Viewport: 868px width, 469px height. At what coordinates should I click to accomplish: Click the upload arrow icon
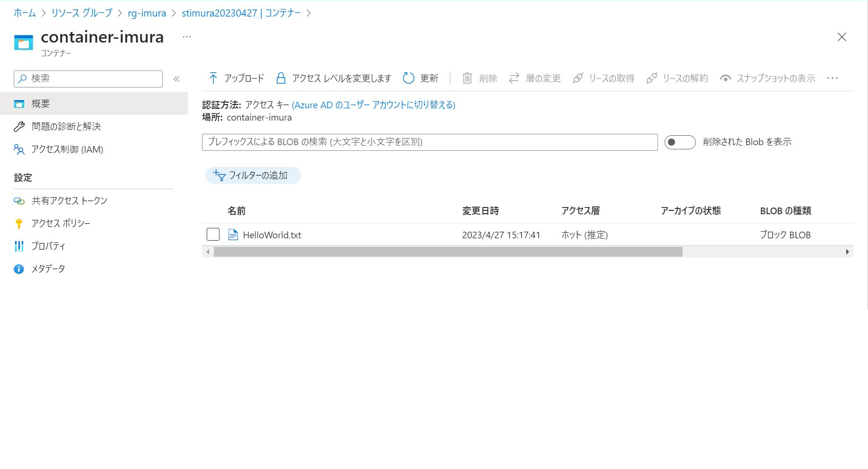213,78
